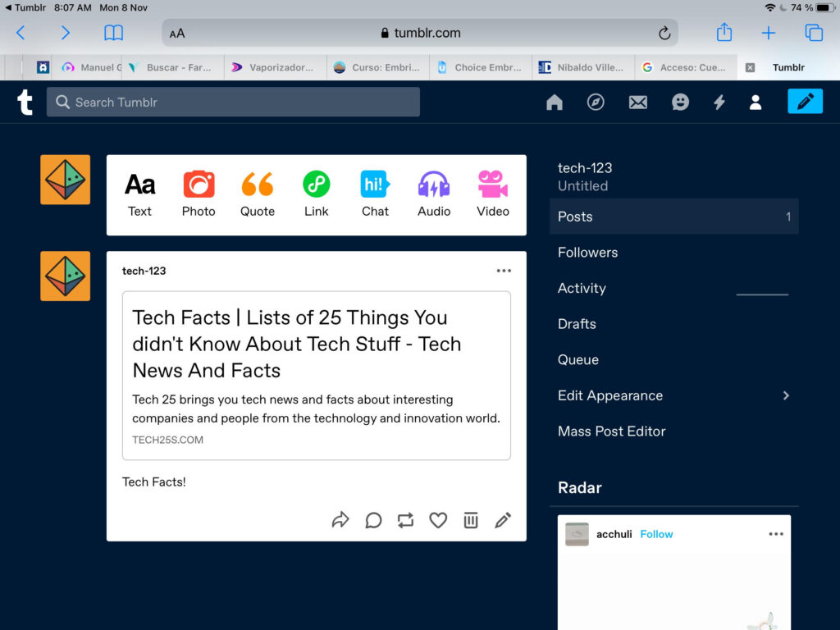Open the Tumblr home dashboard icon

(555, 103)
